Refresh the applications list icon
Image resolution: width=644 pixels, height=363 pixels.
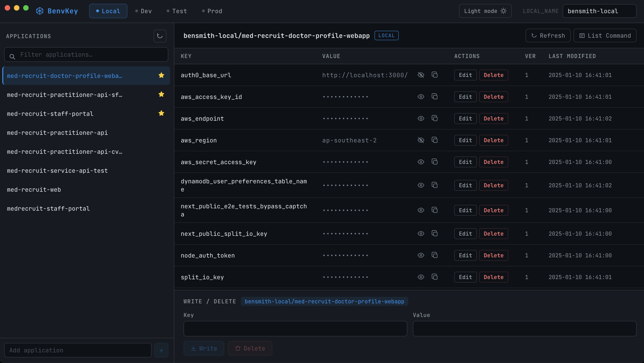tap(160, 36)
